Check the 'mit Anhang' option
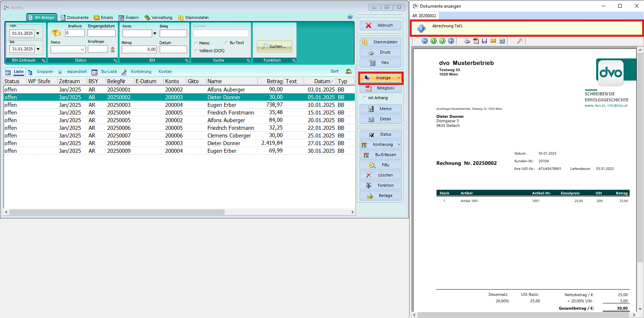The width and height of the screenshot is (644, 318). pos(365,98)
